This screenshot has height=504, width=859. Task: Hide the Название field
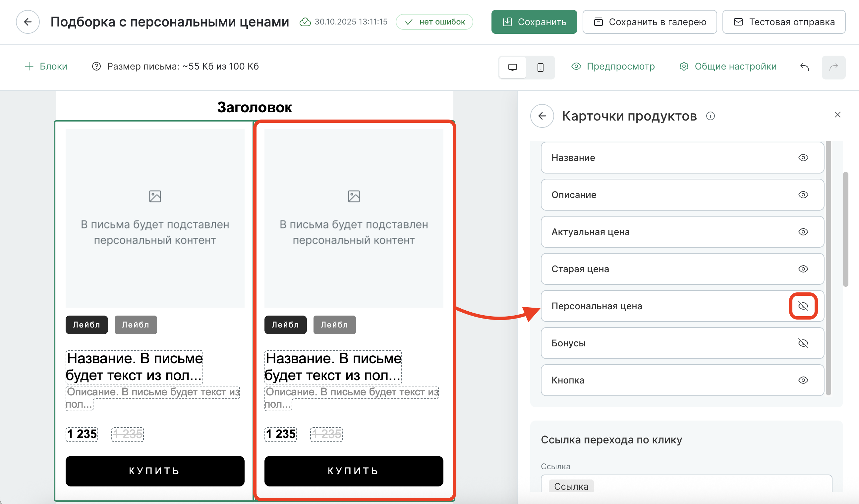[x=803, y=158]
